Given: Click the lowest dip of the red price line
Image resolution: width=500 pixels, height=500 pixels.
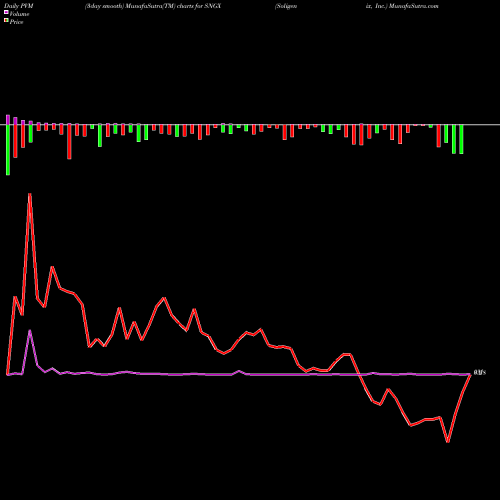Looking at the screenshot, I should click(x=448, y=441).
